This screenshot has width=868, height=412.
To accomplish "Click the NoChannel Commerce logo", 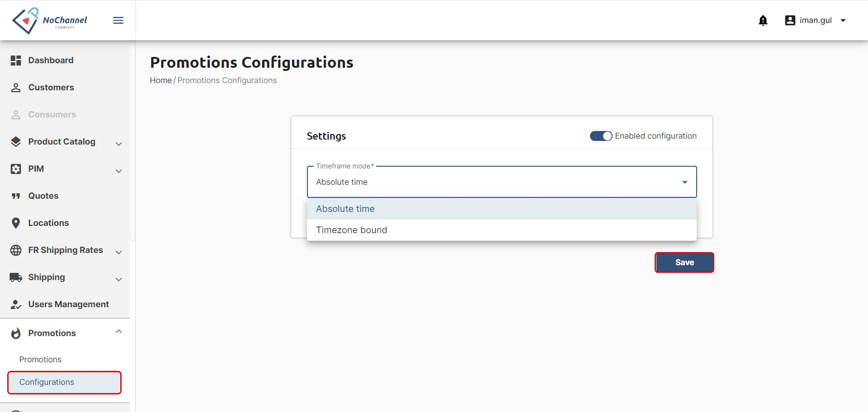I will point(49,21).
